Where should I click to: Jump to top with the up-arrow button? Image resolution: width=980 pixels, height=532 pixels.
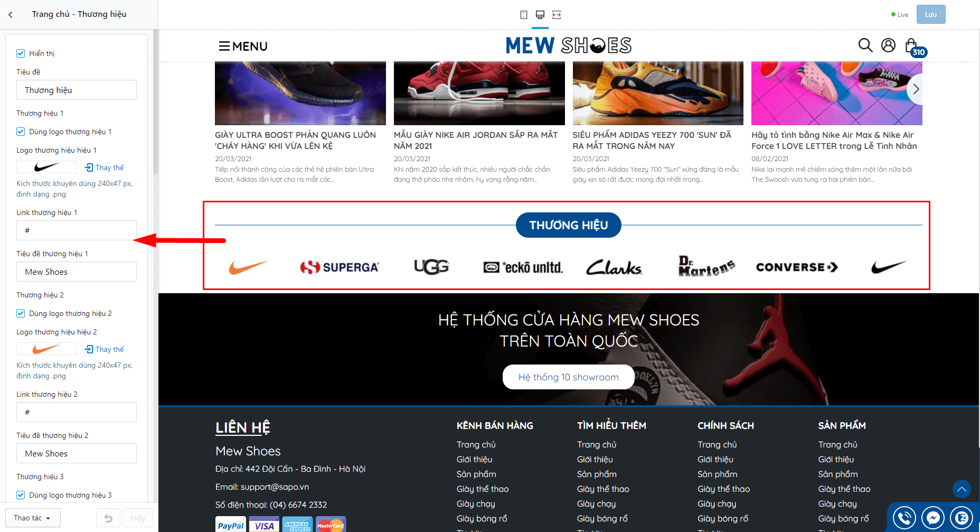[x=962, y=489]
